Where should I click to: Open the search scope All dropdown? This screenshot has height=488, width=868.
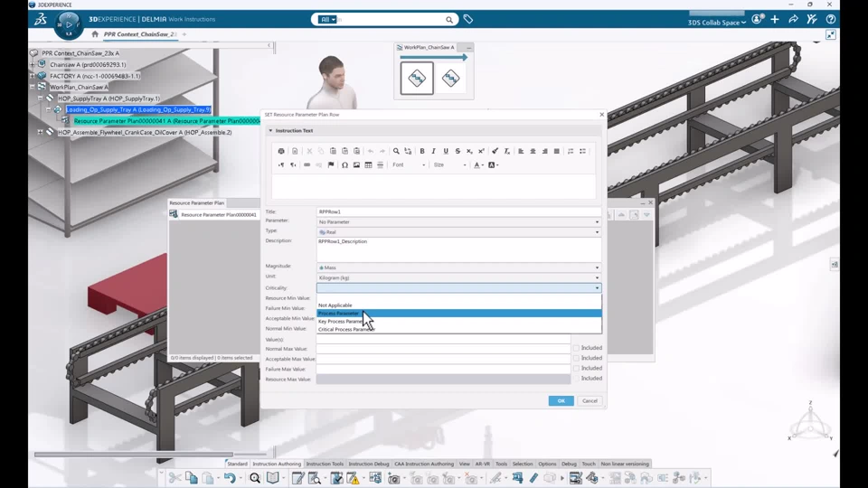point(327,19)
